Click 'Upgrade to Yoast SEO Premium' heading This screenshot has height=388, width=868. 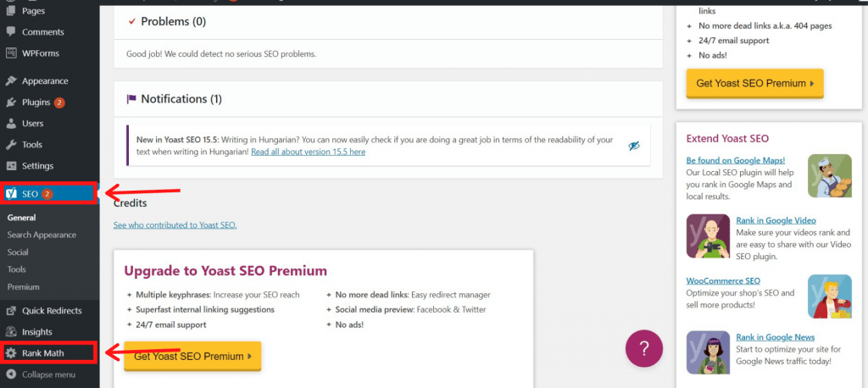tap(225, 271)
